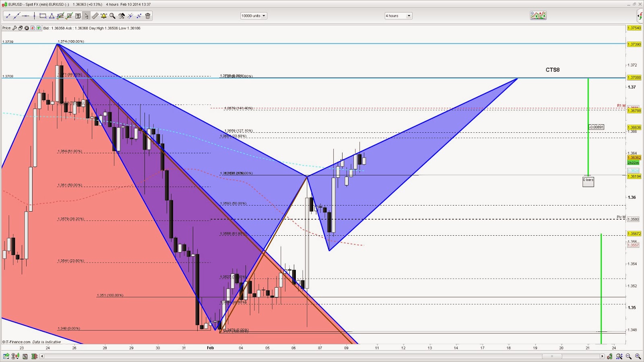Viewport: 644px width, 362px height.
Task: Select the vertical line tool
Action: click(34, 16)
